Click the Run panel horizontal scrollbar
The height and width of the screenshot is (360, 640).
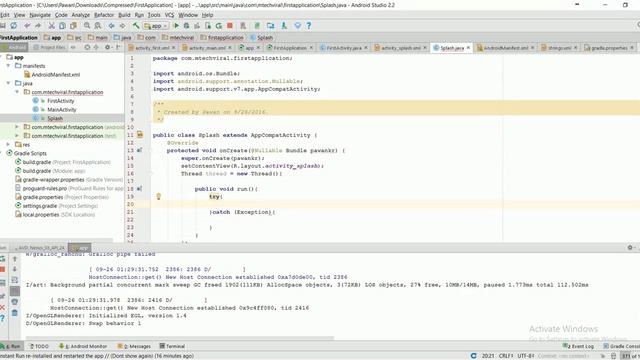[180, 338]
